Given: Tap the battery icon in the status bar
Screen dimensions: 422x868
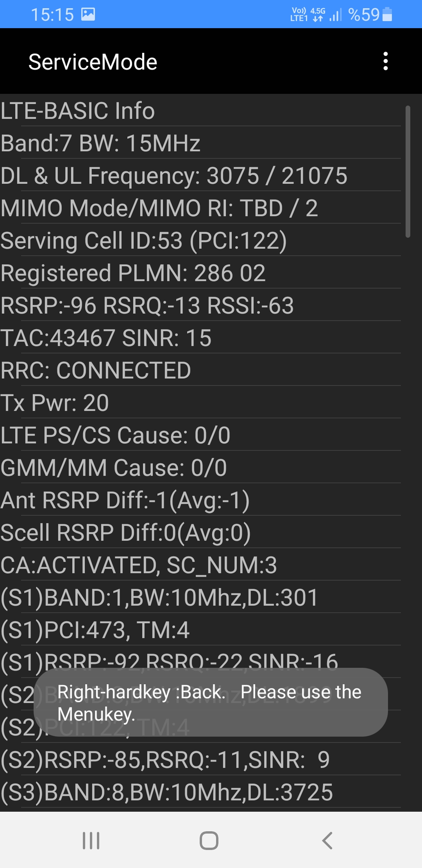Looking at the screenshot, I should [x=387, y=14].
